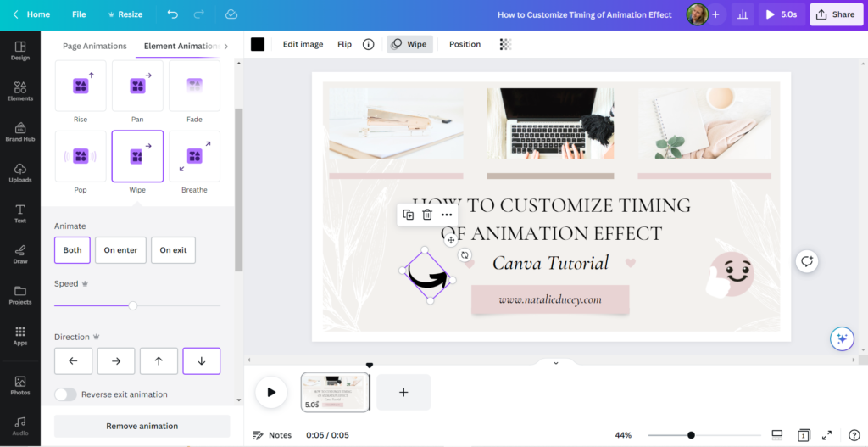
Task: Open the help question mark icon
Action: click(854, 435)
